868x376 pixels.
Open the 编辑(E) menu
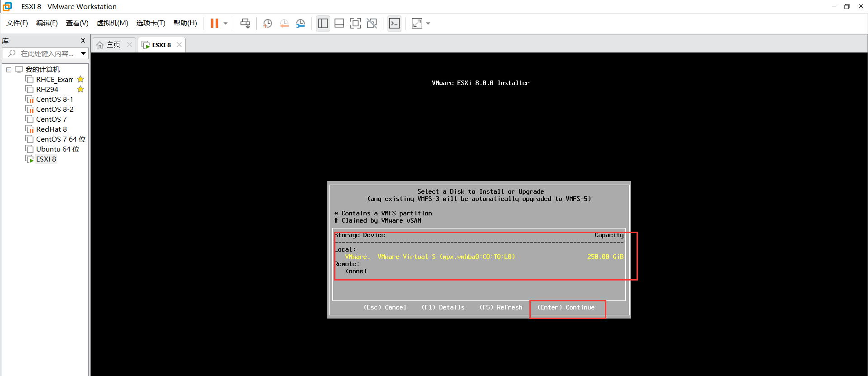(x=47, y=23)
